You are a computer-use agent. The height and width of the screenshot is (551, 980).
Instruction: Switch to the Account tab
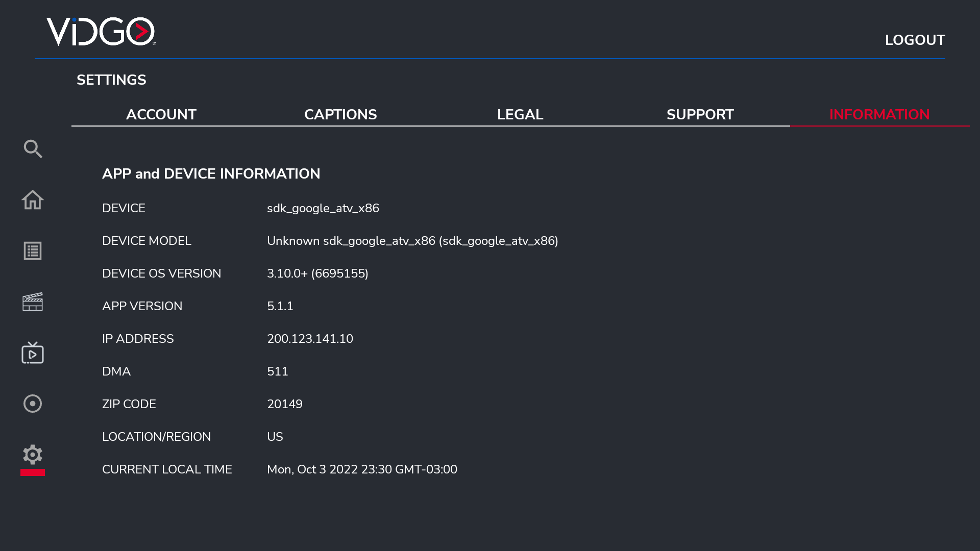point(161,114)
